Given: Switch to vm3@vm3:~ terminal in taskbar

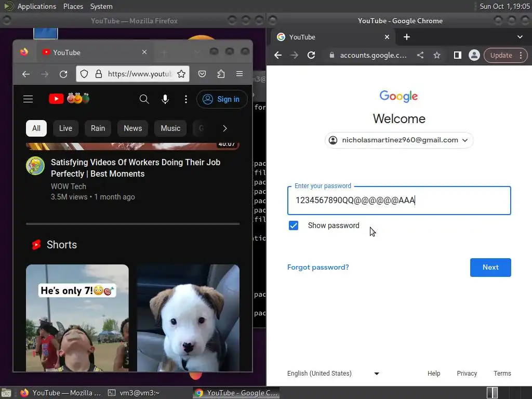Looking at the screenshot, I should pyautogui.click(x=134, y=393).
